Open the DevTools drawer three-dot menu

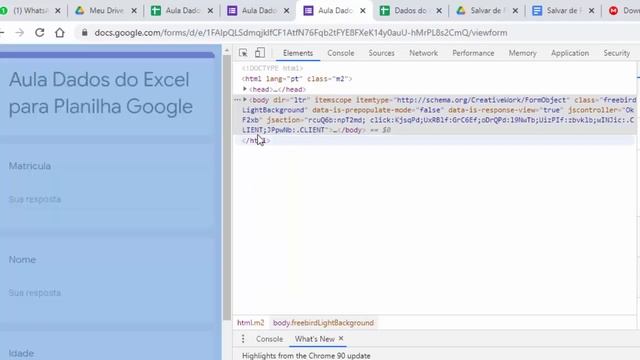(x=243, y=339)
